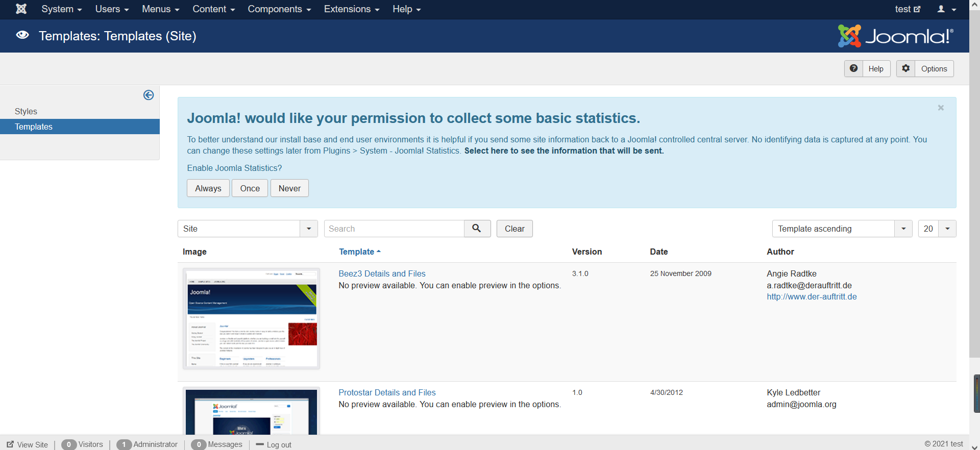Open Protostar Details and Files
The height and width of the screenshot is (450, 980).
click(x=387, y=392)
